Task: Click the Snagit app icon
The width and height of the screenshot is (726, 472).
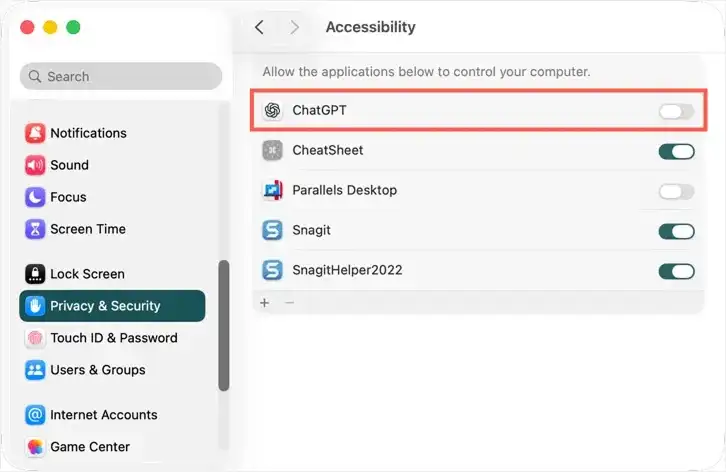Action: coord(272,230)
